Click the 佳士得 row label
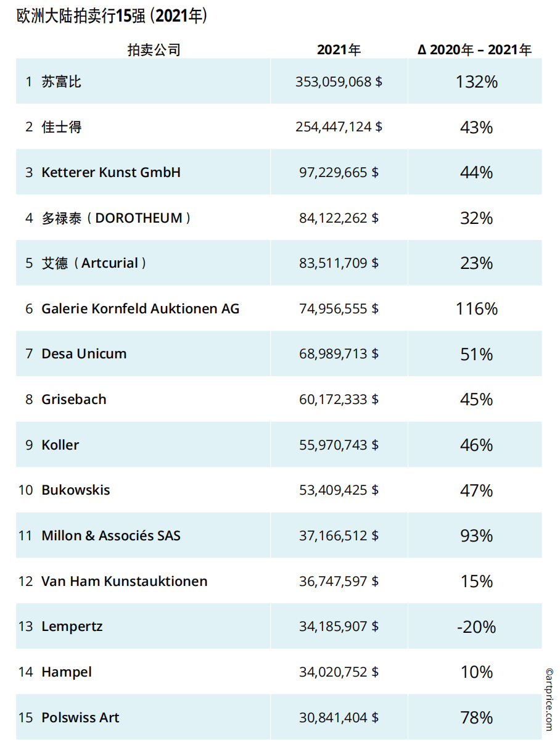Viewport: 560px width, 750px height. pyautogui.click(x=61, y=127)
